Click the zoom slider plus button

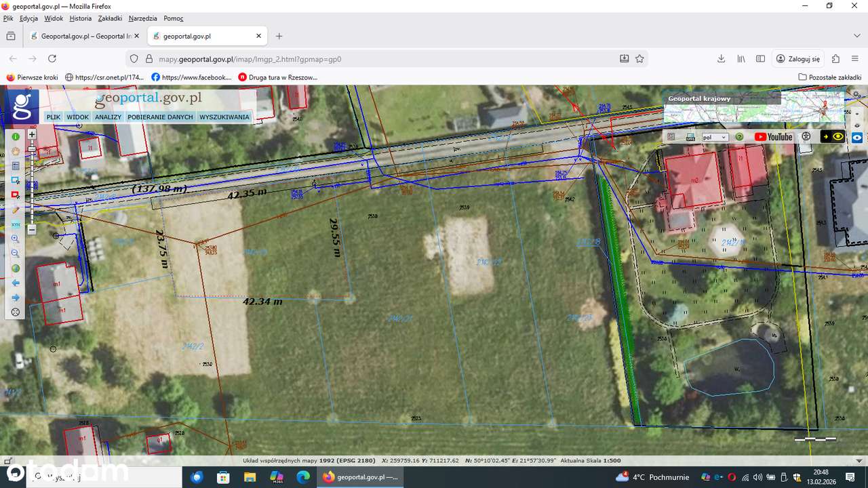click(x=31, y=134)
